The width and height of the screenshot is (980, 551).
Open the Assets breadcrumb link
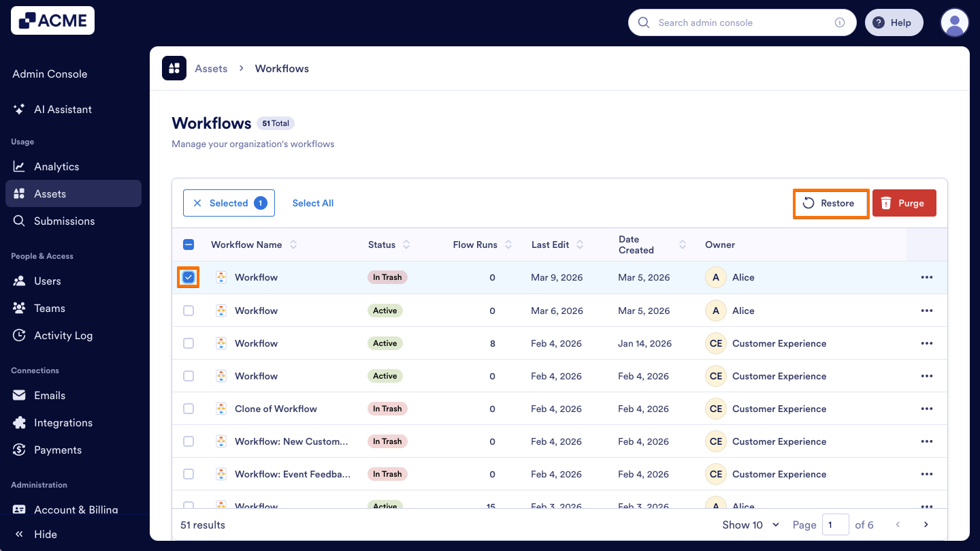(x=211, y=68)
